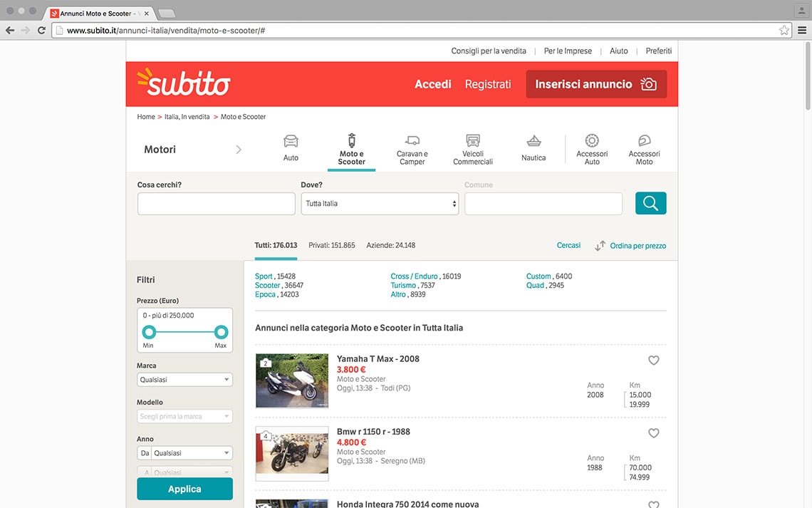The height and width of the screenshot is (508, 812).
Task: Click the Inserisci annuncio button
Action: [596, 84]
